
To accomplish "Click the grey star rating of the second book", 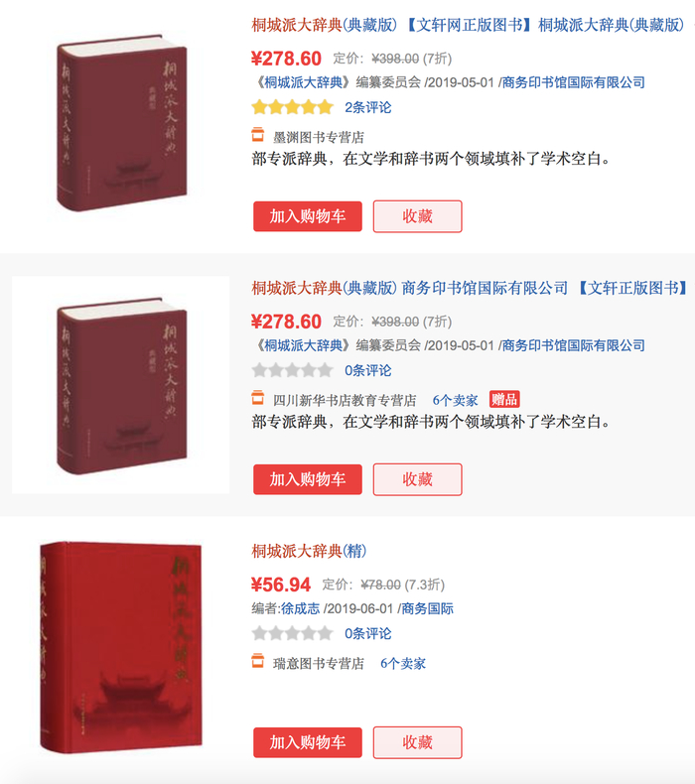I will coord(292,370).
